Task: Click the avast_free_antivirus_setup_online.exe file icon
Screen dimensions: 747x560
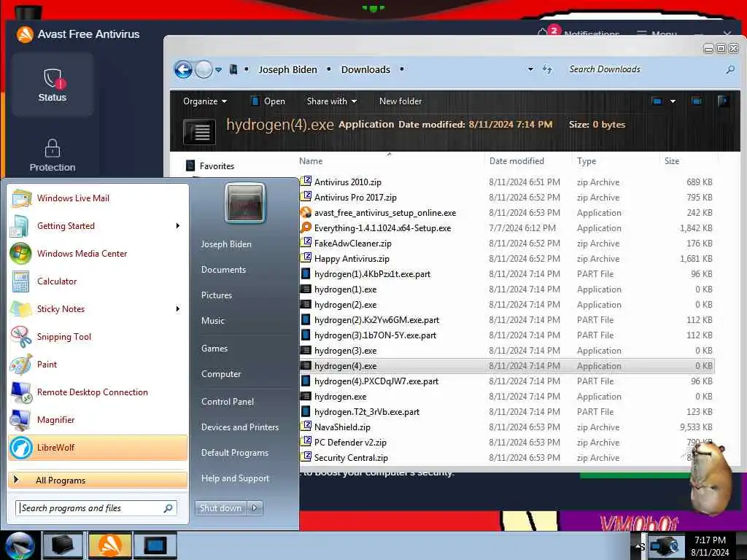Action: click(x=306, y=212)
